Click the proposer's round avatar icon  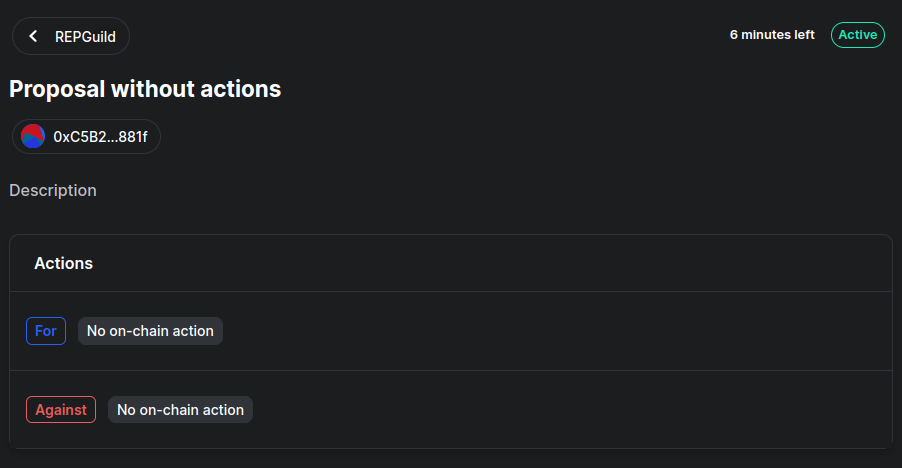pos(33,136)
